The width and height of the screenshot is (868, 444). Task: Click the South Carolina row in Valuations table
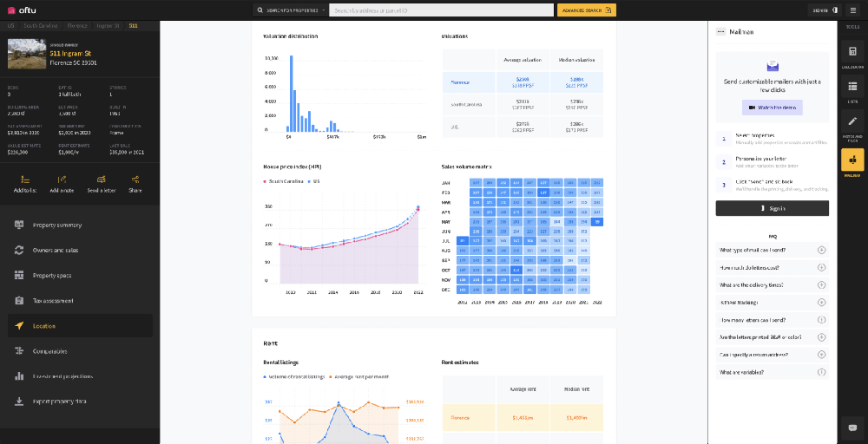523,105
